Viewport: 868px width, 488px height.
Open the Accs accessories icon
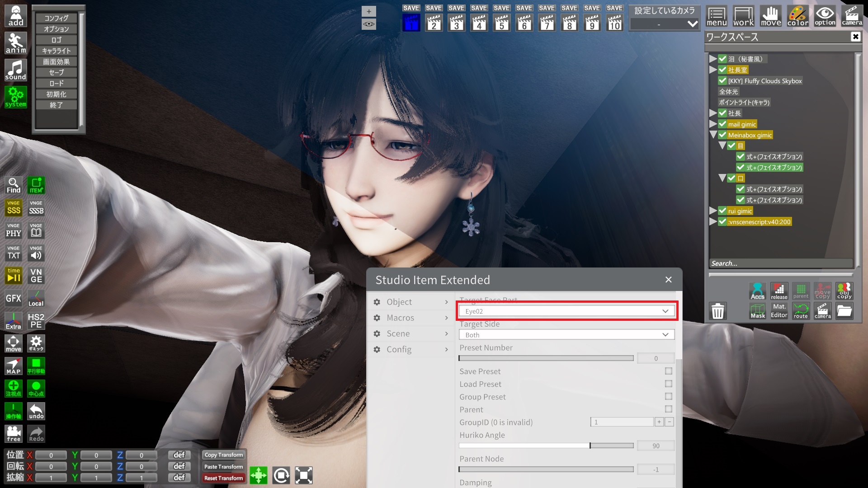pyautogui.click(x=758, y=291)
